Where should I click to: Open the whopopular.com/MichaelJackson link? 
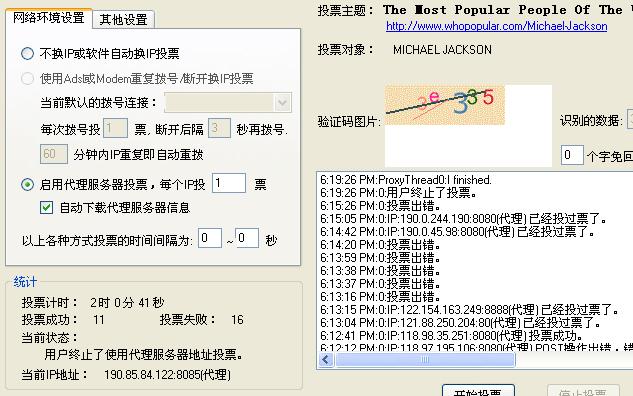[x=497, y=26]
